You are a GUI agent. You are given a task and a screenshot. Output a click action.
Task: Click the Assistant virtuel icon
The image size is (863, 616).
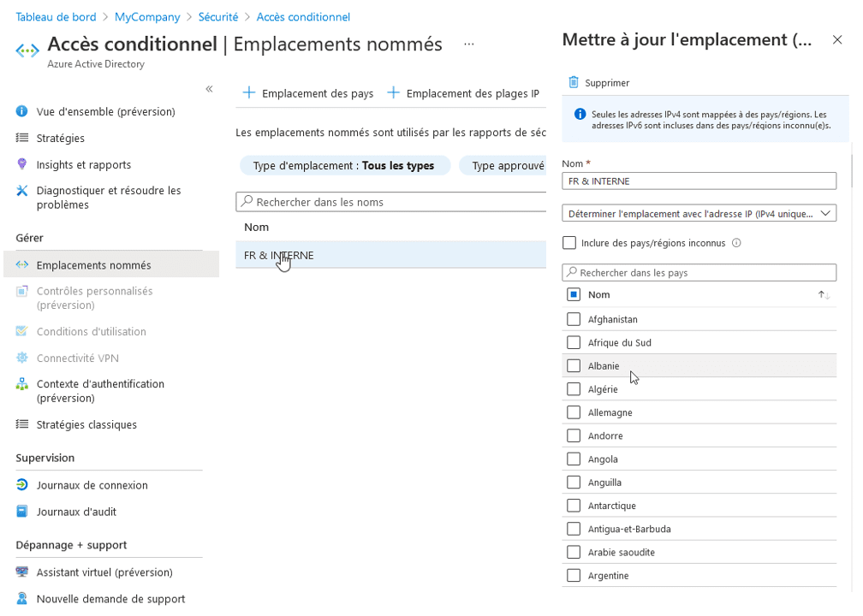(x=22, y=572)
